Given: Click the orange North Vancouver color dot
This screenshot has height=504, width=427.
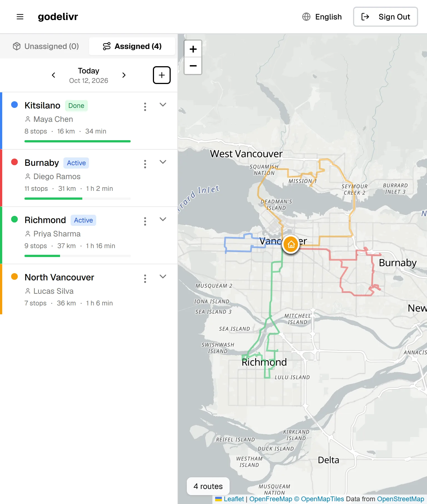Looking at the screenshot, I should pos(14,276).
